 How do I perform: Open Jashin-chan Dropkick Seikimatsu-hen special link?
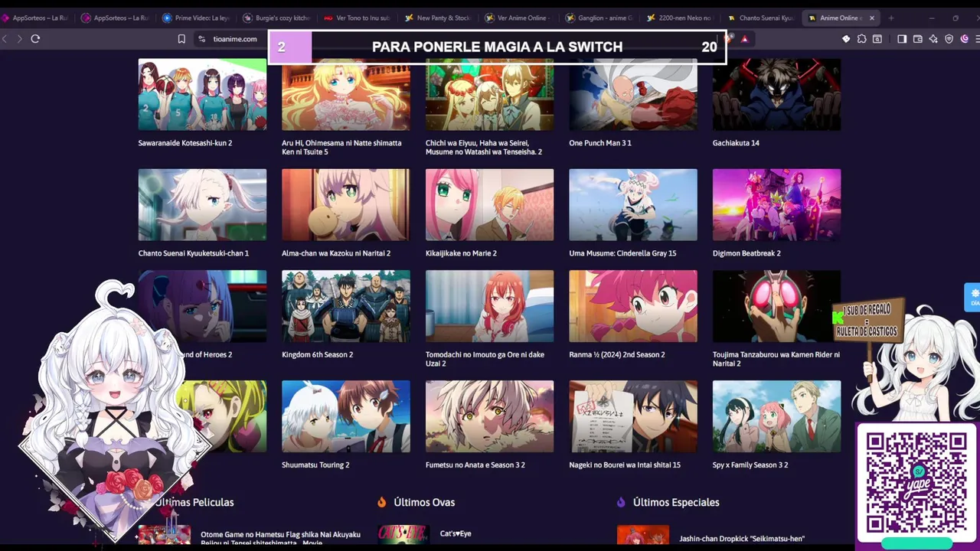[x=742, y=539]
